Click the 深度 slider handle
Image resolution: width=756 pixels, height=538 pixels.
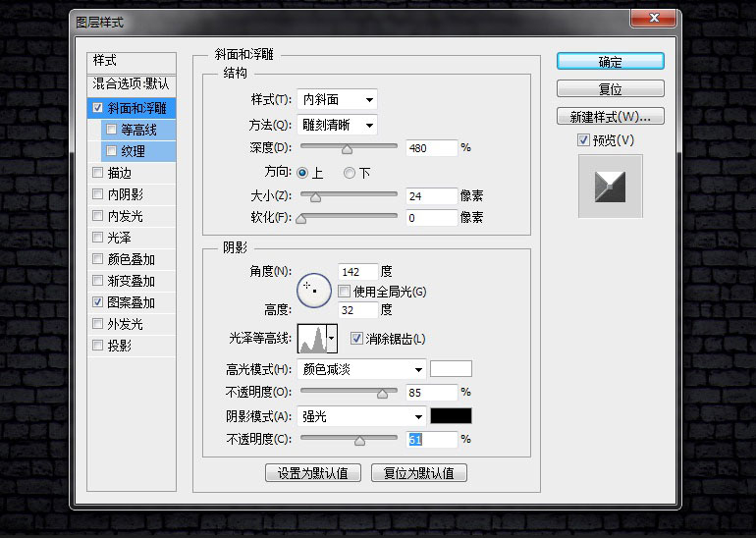coord(347,149)
